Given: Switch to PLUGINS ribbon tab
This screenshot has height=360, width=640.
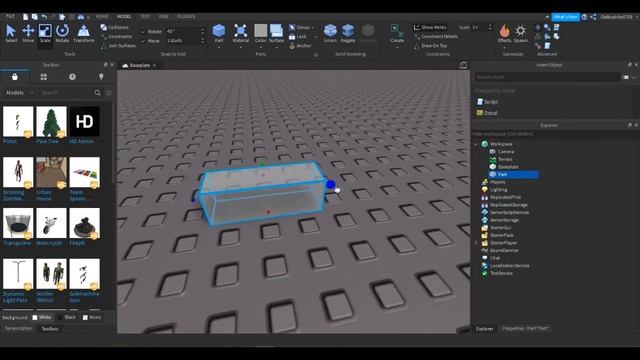Looking at the screenshot, I should click(x=186, y=17).
